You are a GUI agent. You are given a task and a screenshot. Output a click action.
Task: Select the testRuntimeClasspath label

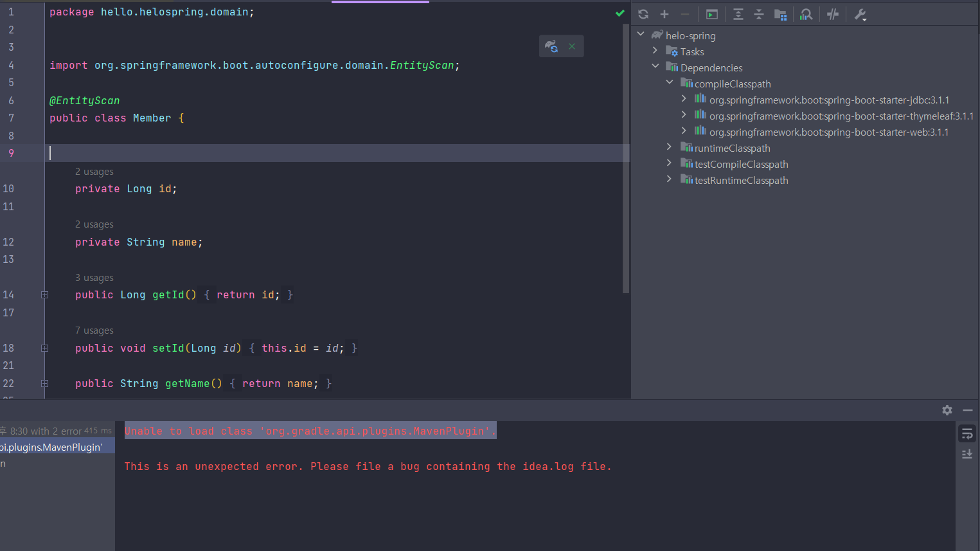[742, 180]
